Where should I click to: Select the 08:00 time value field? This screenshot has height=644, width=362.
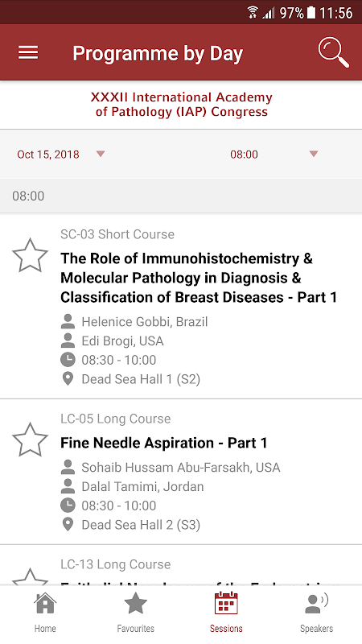click(x=245, y=155)
